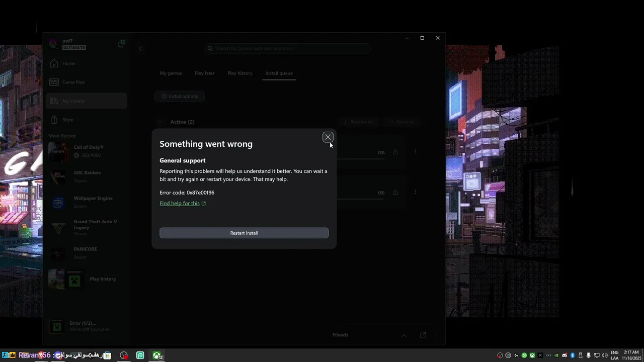The height and width of the screenshot is (362, 644).
Task: Click the microphone tray icon
Action: point(588,355)
